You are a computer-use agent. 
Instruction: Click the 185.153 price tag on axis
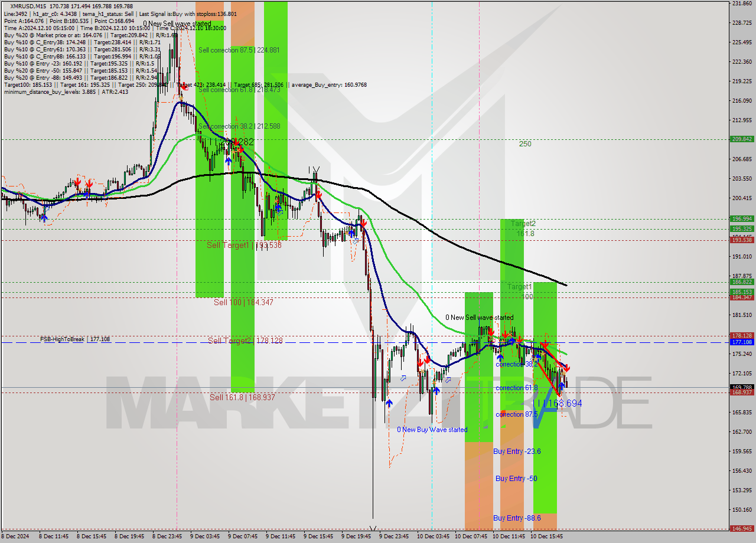pyautogui.click(x=741, y=292)
